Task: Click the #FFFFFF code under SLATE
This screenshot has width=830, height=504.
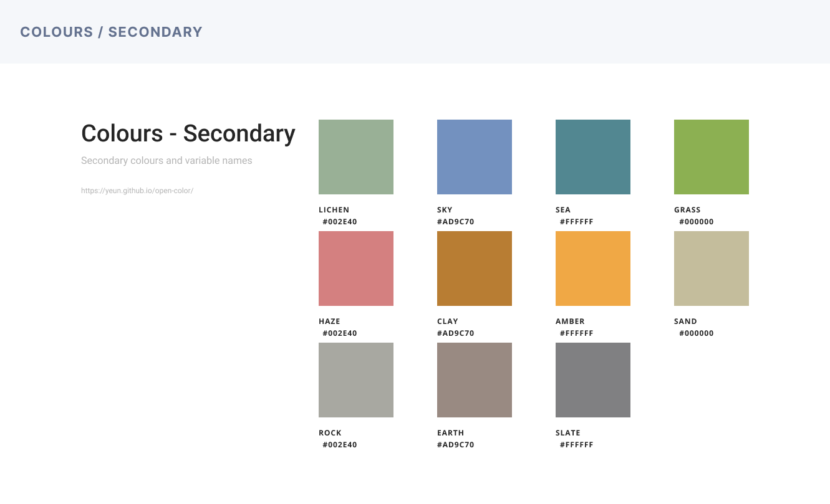Action: [576, 445]
